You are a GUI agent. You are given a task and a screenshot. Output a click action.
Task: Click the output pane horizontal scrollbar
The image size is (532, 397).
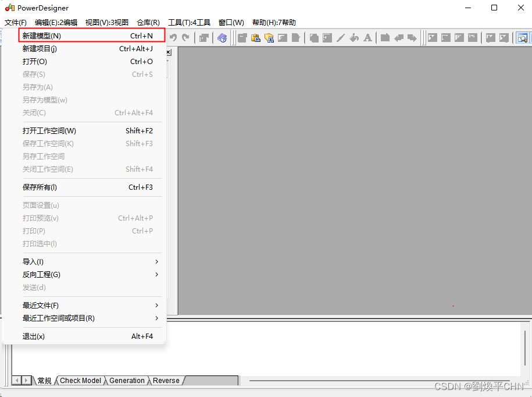click(379, 381)
